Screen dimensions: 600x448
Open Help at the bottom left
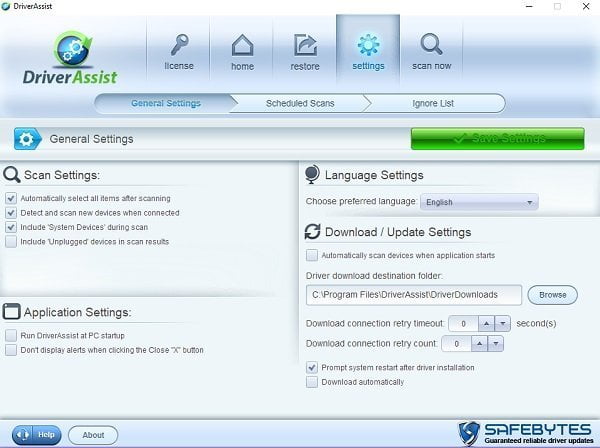36,435
